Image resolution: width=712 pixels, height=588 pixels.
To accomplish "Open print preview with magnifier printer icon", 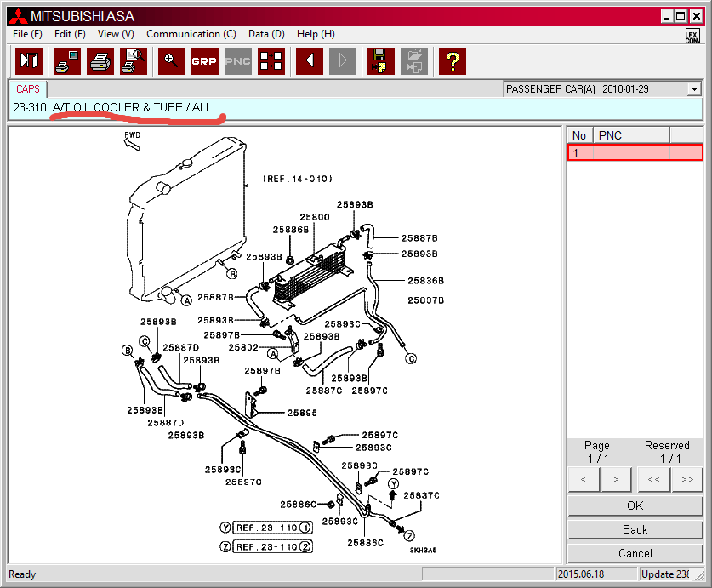I will pos(134,61).
